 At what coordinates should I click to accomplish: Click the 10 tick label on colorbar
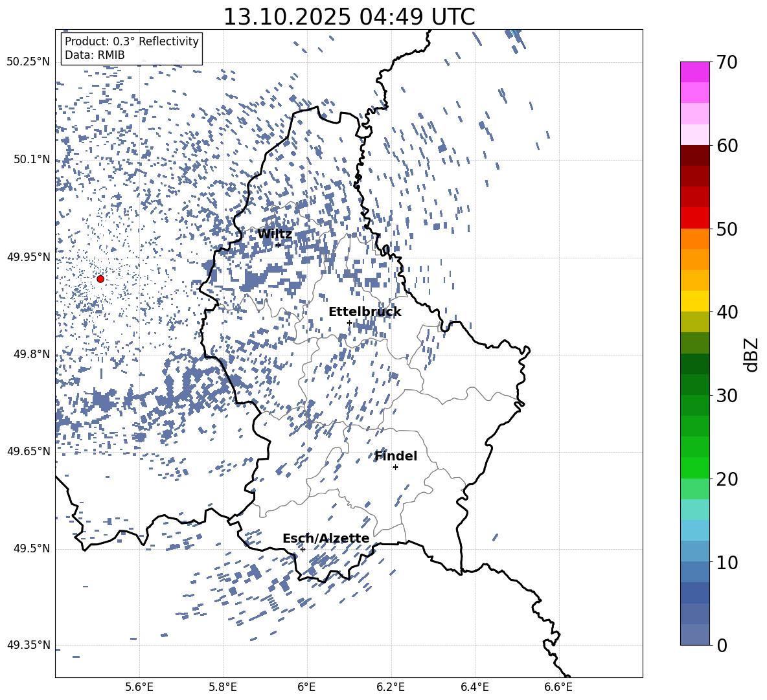coord(727,562)
